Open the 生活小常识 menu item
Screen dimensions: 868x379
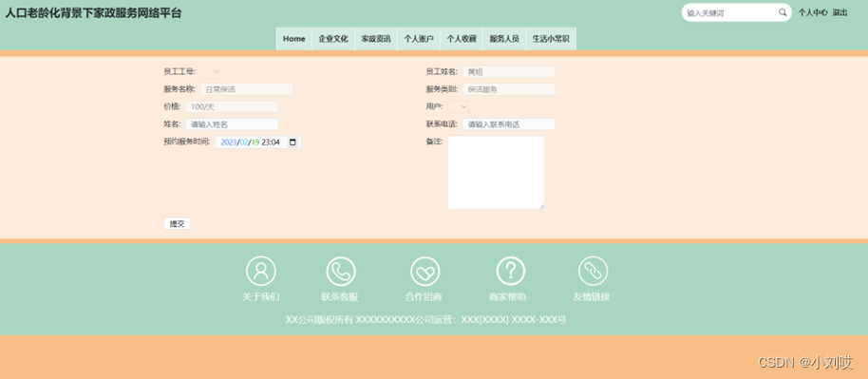pos(551,39)
